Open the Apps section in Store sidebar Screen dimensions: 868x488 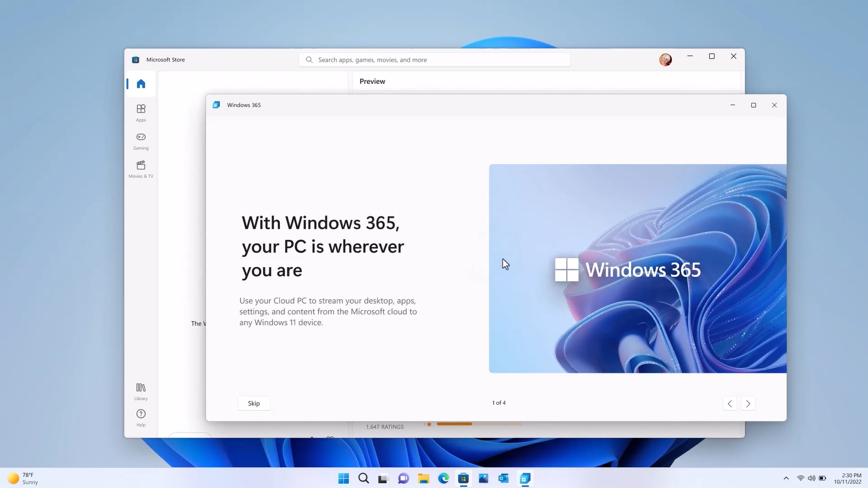(141, 113)
